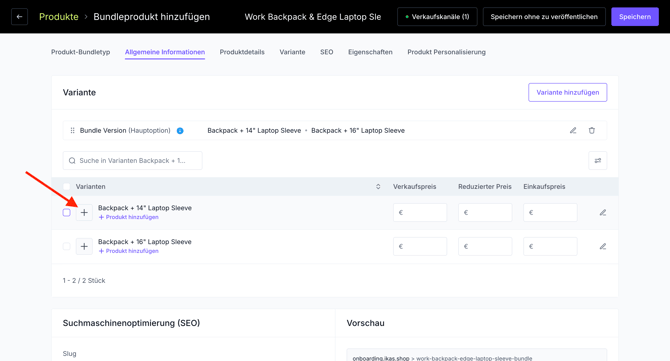Click plus box on Backpack + 16" row
Viewport: 670px width, 361px height.
[x=84, y=247]
